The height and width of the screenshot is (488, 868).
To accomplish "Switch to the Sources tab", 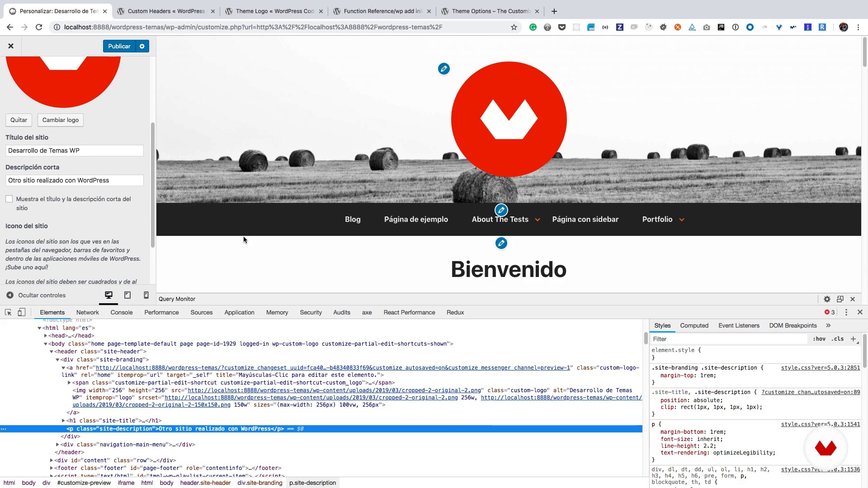I will pyautogui.click(x=202, y=312).
